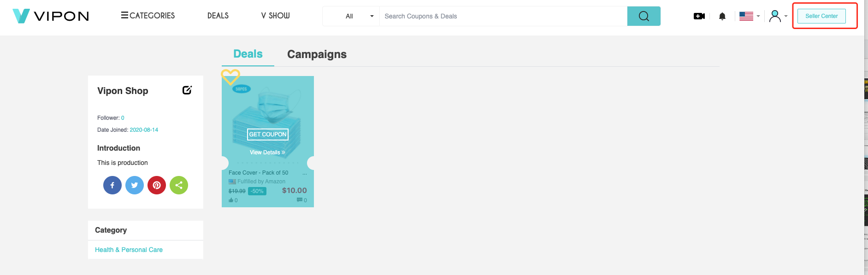Image resolution: width=868 pixels, height=275 pixels.
Task: Open the user account dropdown
Action: pos(778,16)
